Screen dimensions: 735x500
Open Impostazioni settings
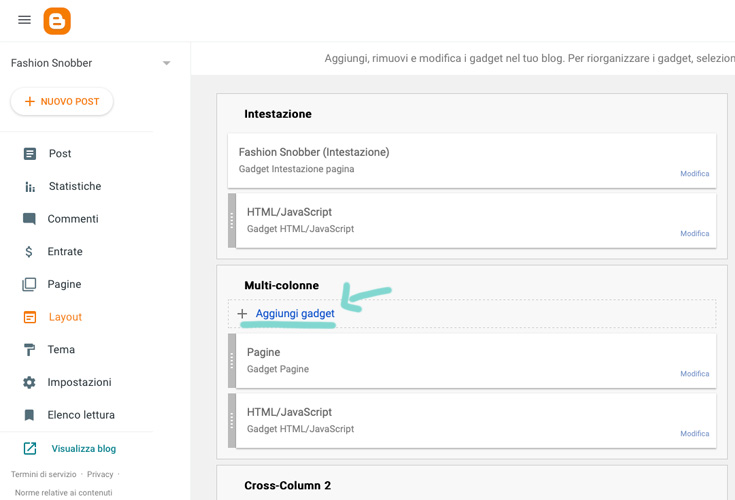point(79,382)
